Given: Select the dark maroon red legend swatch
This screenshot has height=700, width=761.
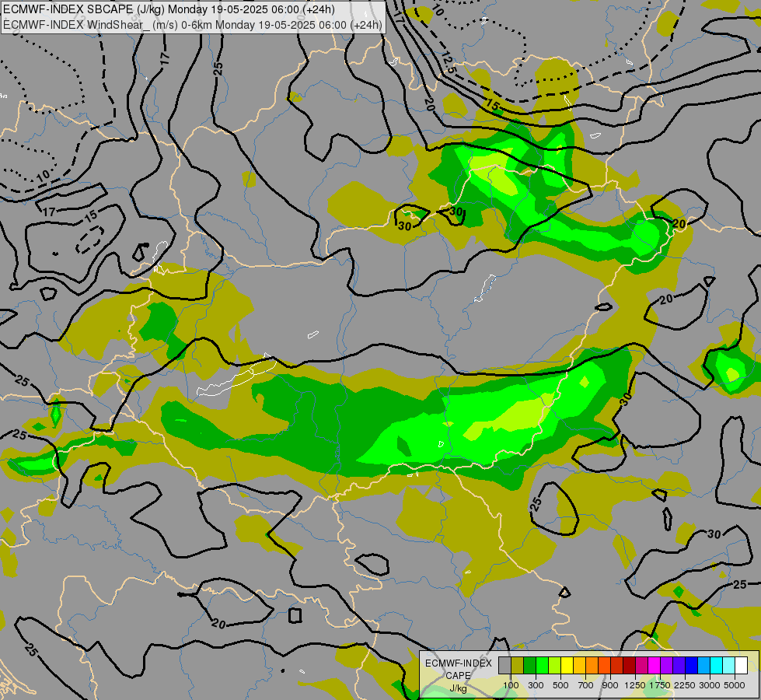Looking at the screenshot, I should 629,666.
